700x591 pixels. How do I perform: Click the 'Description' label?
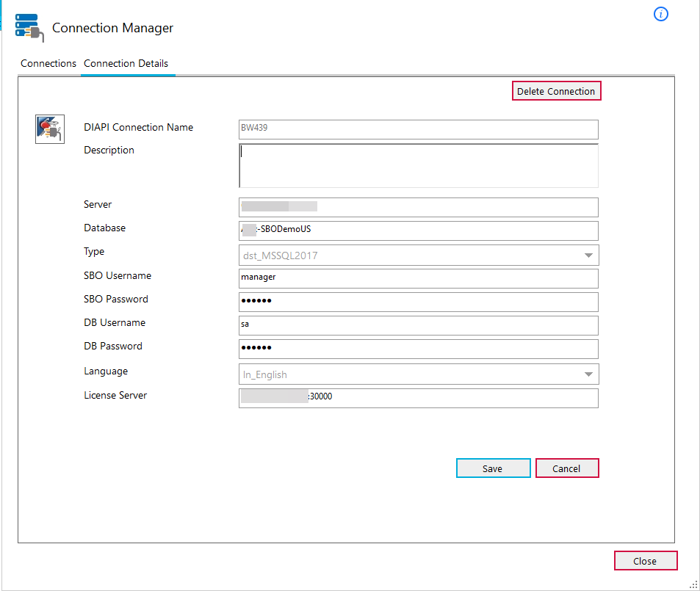pos(109,151)
